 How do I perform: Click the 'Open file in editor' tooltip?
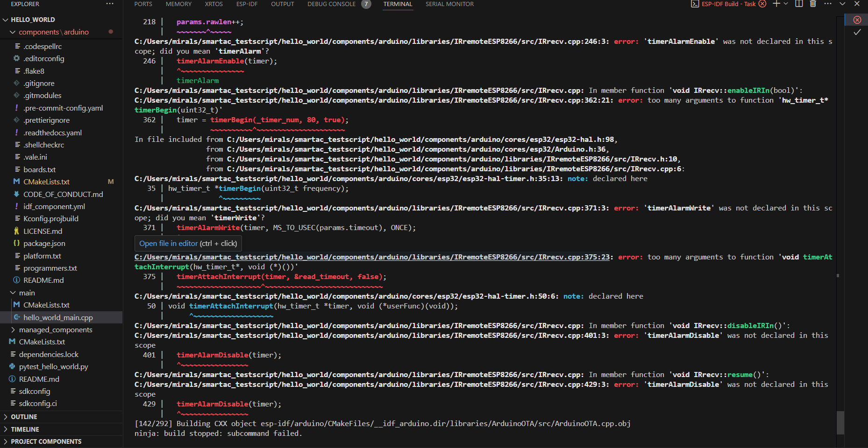(188, 244)
